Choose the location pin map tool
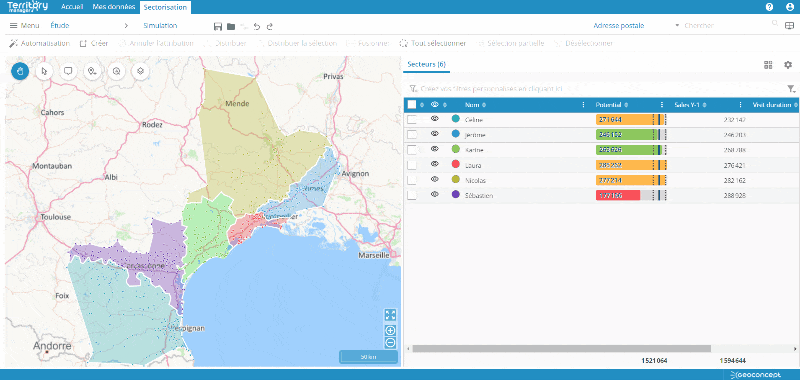The width and height of the screenshot is (800, 380). 92,71
